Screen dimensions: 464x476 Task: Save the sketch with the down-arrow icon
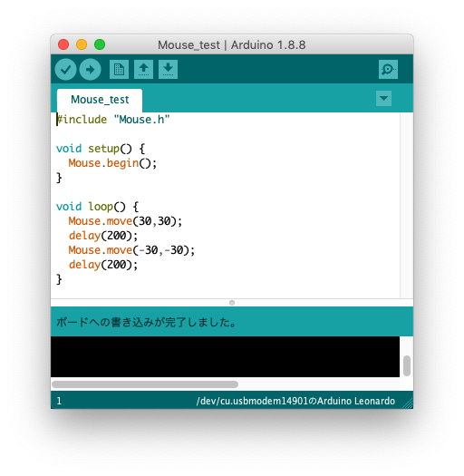pyautogui.click(x=169, y=70)
